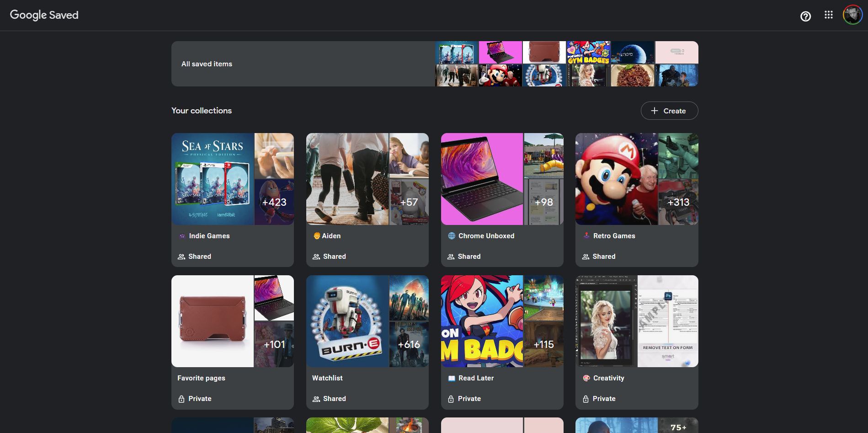868x433 pixels.
Task: Open the +57 thumbnail in Aiden
Action: [x=409, y=202]
